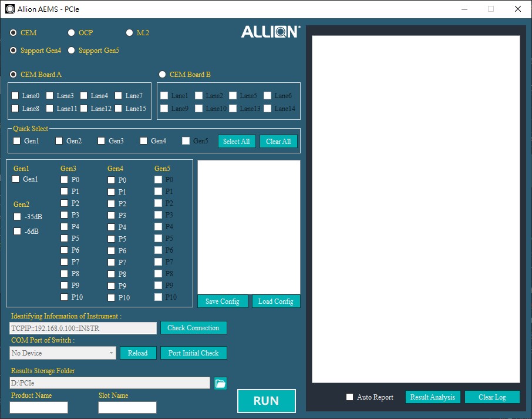Open Result Analysis

click(x=433, y=397)
